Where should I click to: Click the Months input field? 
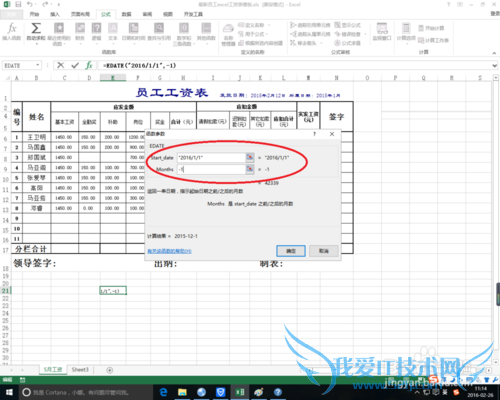click(x=211, y=169)
